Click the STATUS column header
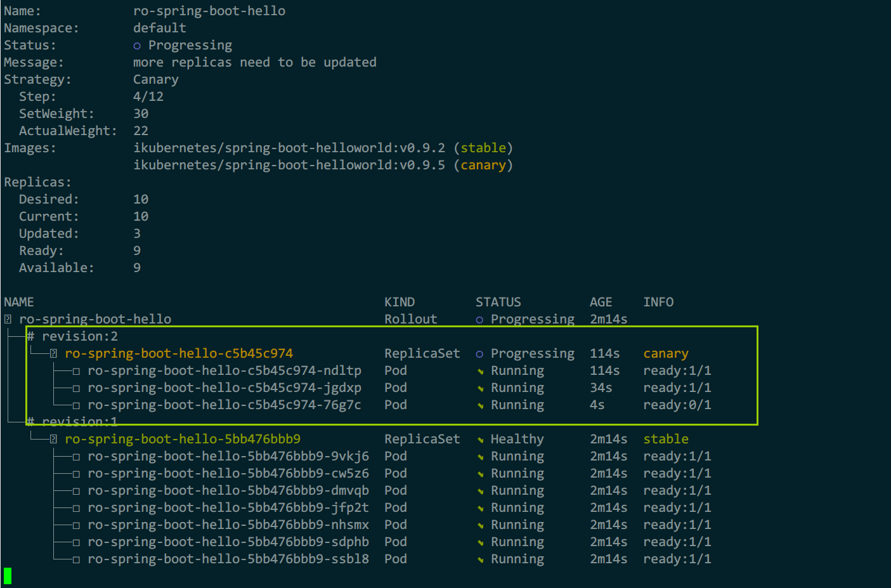This screenshot has width=891, height=588. point(498,302)
